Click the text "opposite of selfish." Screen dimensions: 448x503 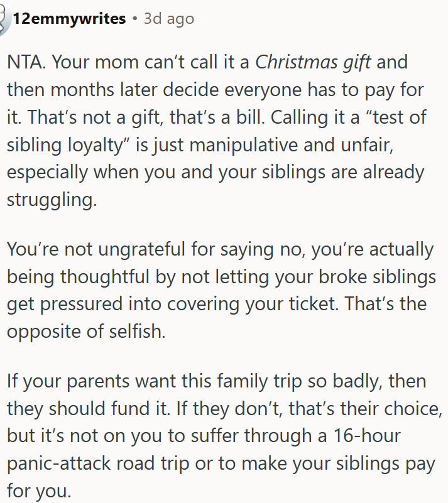(86, 332)
